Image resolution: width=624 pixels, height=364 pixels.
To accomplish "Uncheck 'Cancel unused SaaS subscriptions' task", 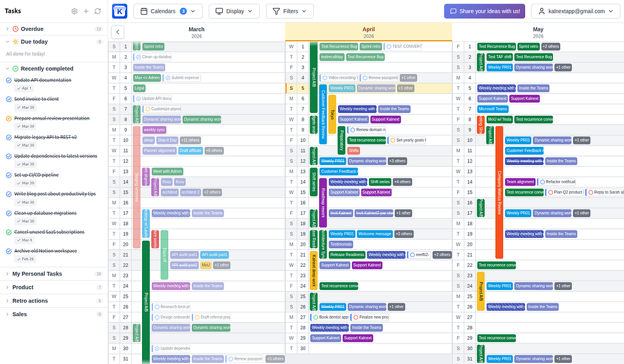I will click(8, 232).
